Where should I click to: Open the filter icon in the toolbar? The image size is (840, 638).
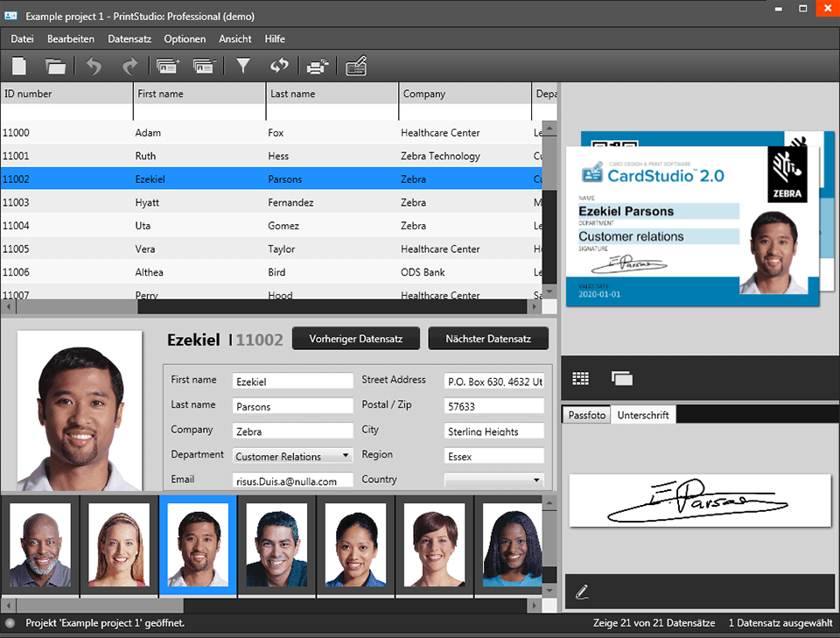coord(243,66)
